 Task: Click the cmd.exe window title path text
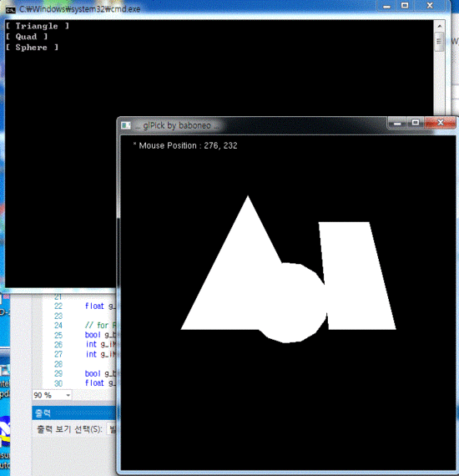click(80, 9)
